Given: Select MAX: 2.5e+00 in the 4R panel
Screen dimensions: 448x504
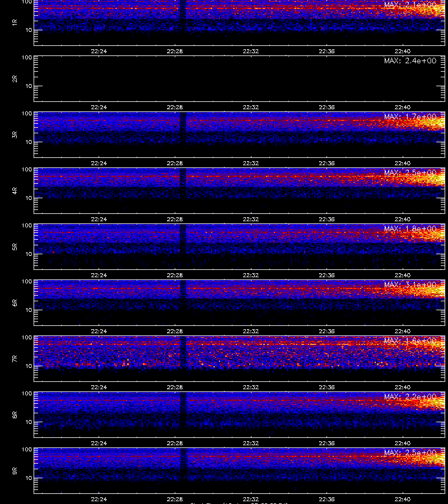Looking at the screenshot, I should [x=410, y=172].
